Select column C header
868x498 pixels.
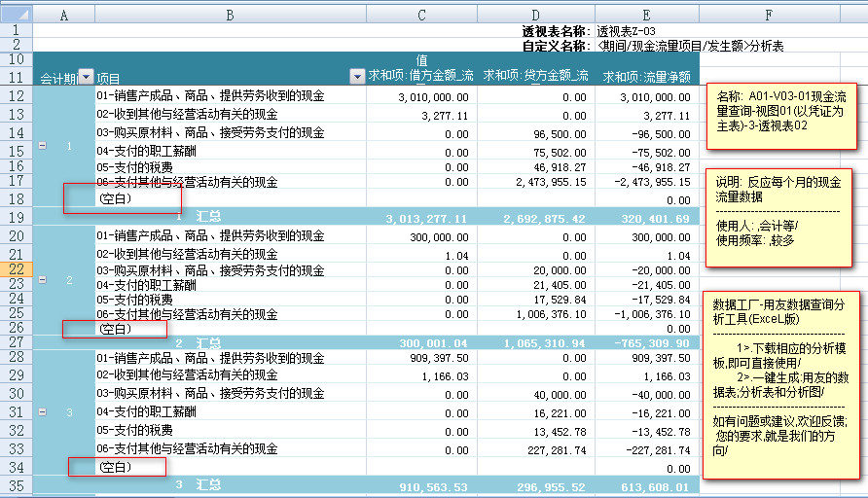[x=421, y=15]
